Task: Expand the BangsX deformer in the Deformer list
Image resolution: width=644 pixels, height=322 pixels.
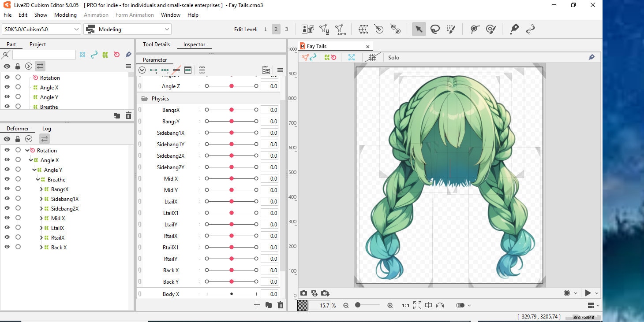Action: (41, 189)
